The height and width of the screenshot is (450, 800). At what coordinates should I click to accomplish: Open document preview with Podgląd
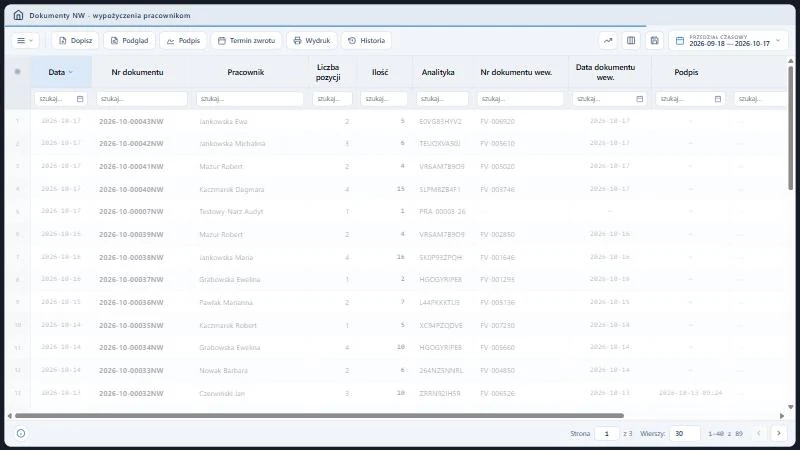(x=129, y=40)
